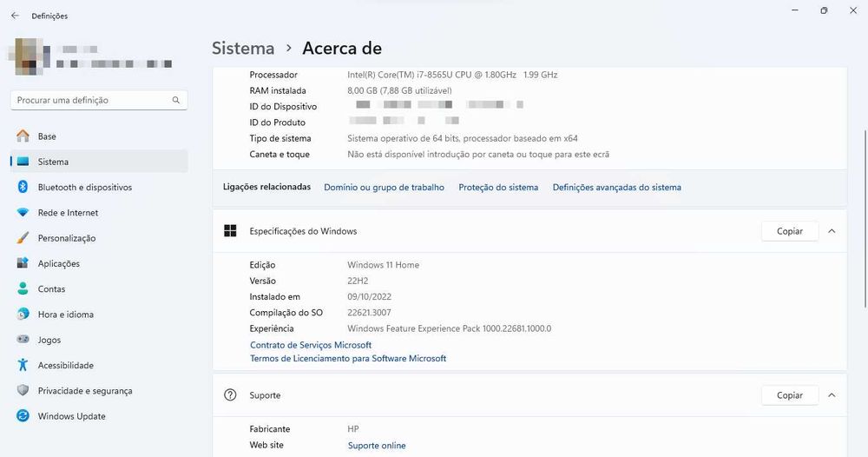Click the Personalização brush icon

[23, 238]
